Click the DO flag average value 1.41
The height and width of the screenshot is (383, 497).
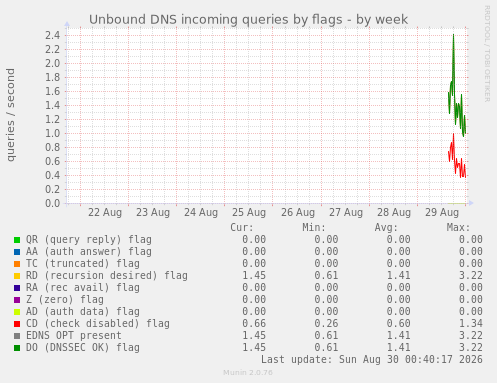point(398,348)
